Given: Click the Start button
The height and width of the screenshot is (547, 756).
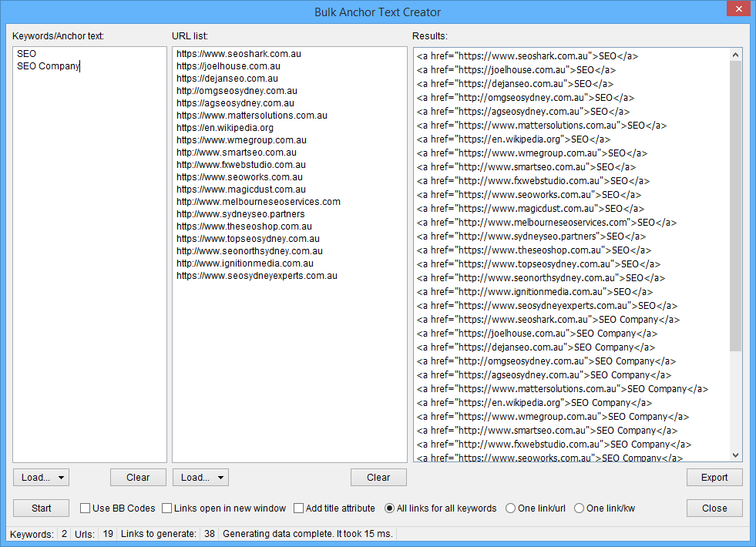Looking at the screenshot, I should [41, 508].
